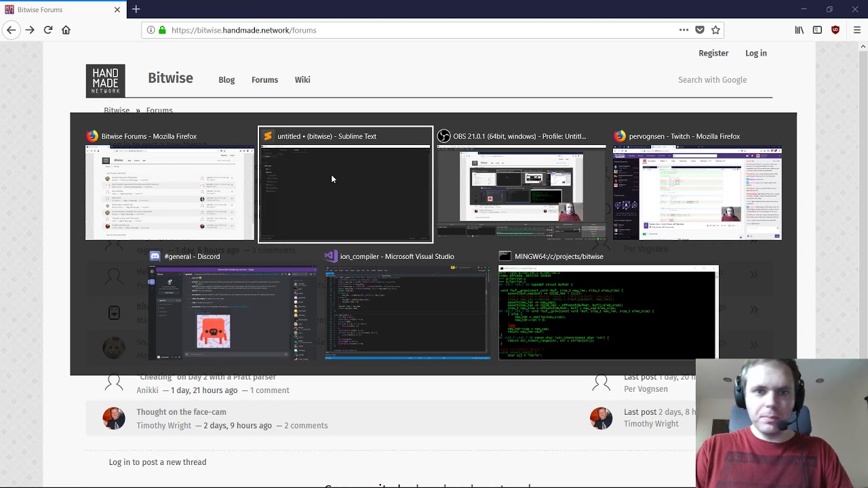This screenshot has height=488, width=868.
Task: Click the Firefox icon beside Bitwise Forums title
Action: point(92,136)
